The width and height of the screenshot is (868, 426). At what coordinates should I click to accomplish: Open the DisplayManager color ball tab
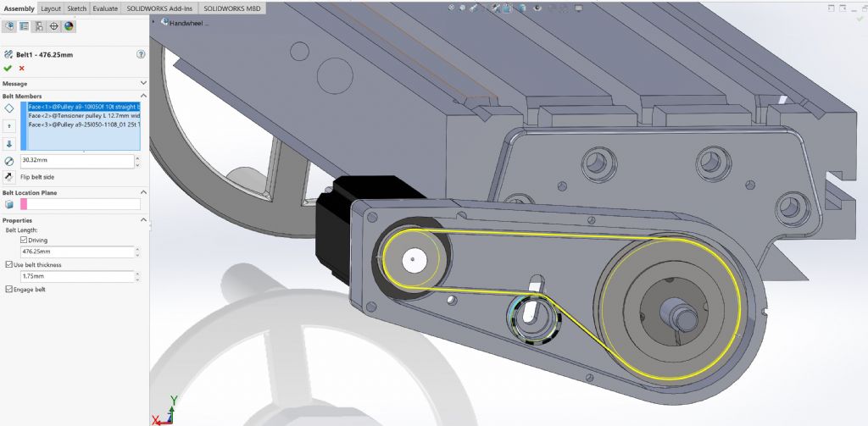point(69,26)
